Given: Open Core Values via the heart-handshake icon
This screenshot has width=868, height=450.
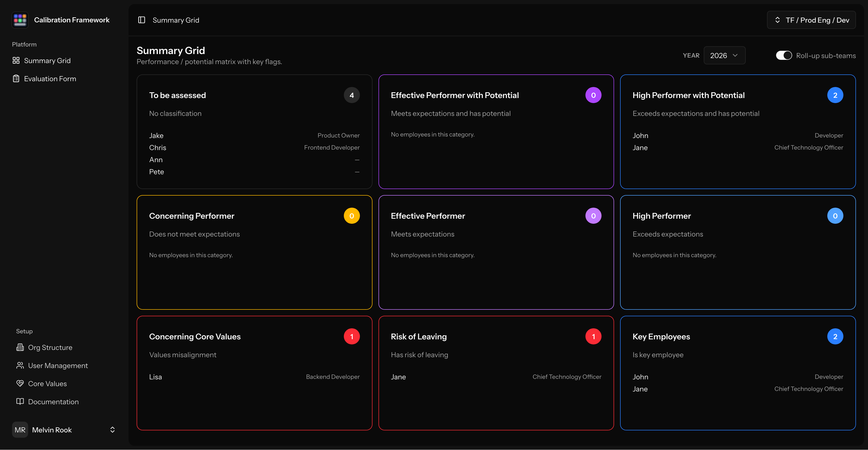Looking at the screenshot, I should pyautogui.click(x=20, y=384).
